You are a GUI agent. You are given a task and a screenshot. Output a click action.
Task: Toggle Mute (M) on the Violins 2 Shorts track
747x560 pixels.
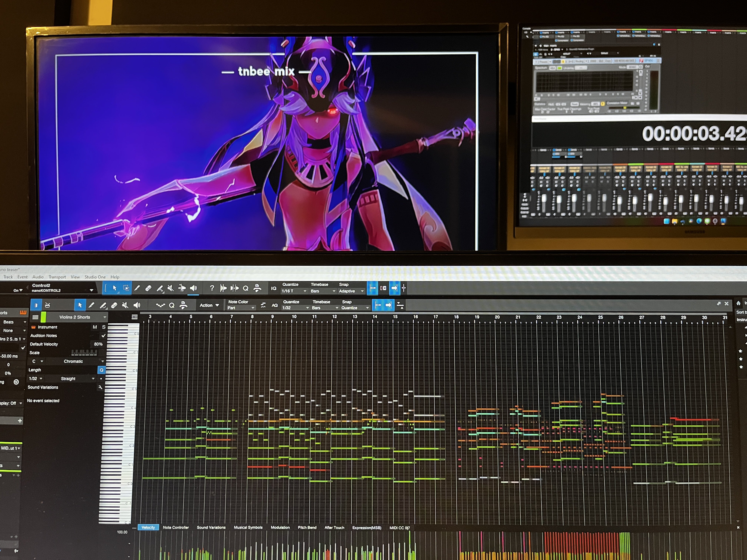coord(95,327)
